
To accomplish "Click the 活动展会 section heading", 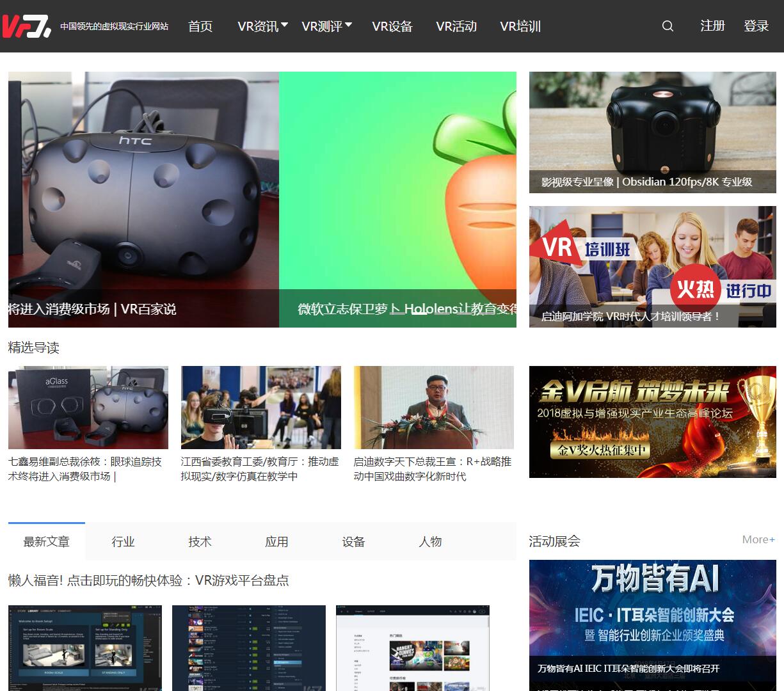I will (x=555, y=541).
